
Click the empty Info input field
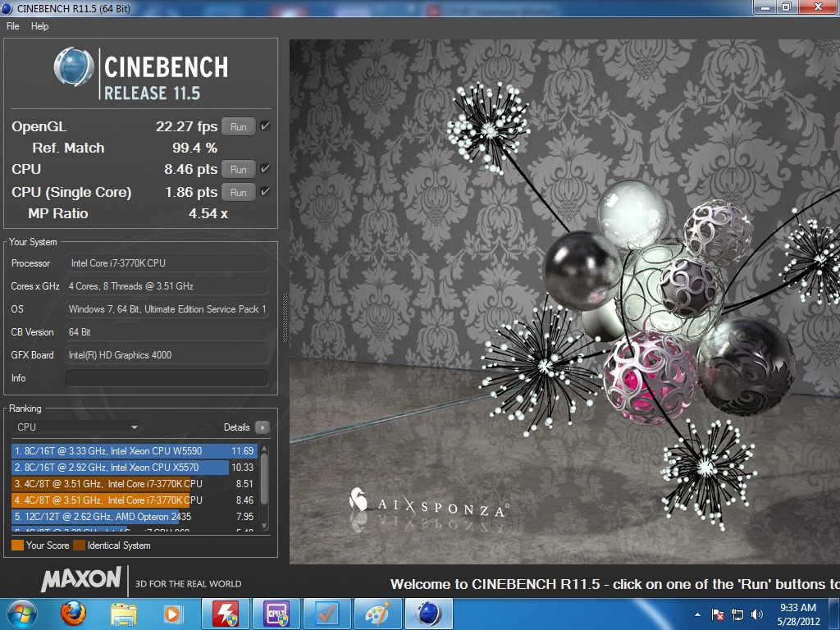[x=167, y=377]
